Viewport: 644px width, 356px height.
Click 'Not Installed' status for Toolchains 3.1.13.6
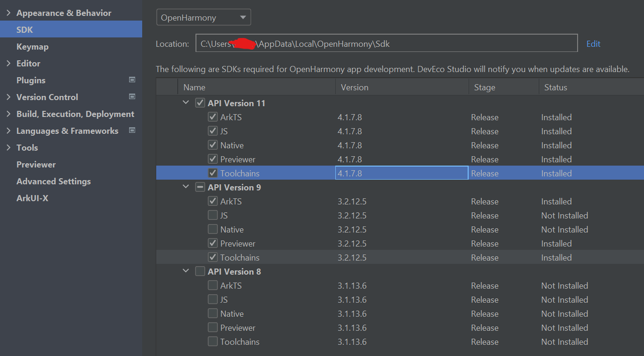[564, 341]
